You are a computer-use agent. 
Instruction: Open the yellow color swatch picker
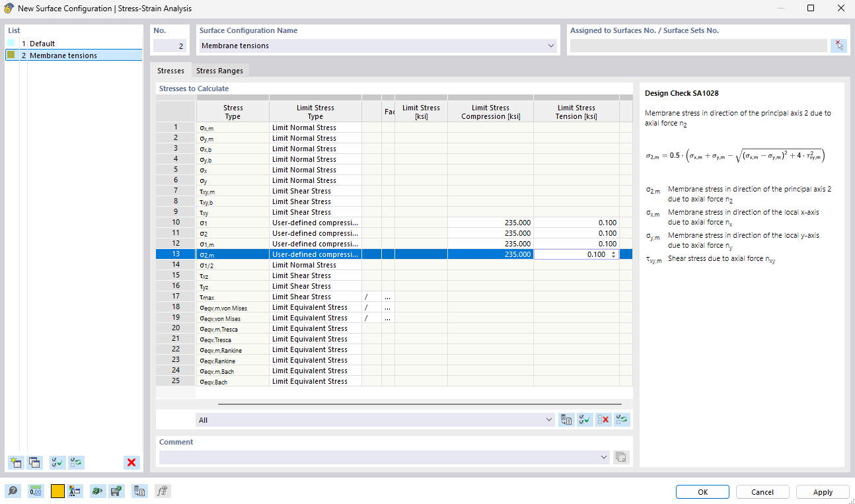pos(57,491)
